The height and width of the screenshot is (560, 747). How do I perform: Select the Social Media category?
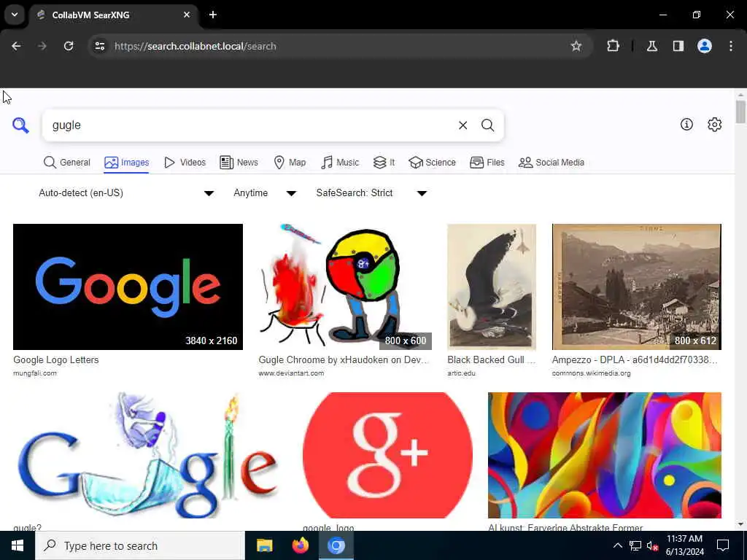pos(551,163)
